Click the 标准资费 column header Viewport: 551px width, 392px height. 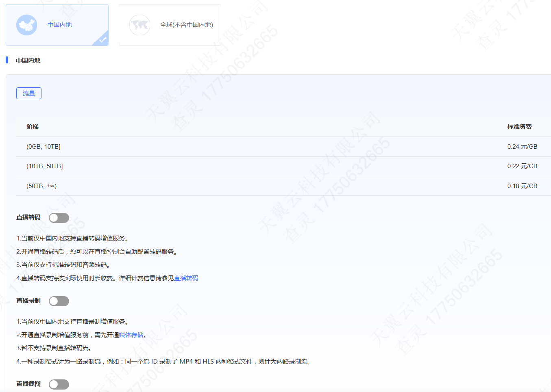(x=519, y=127)
